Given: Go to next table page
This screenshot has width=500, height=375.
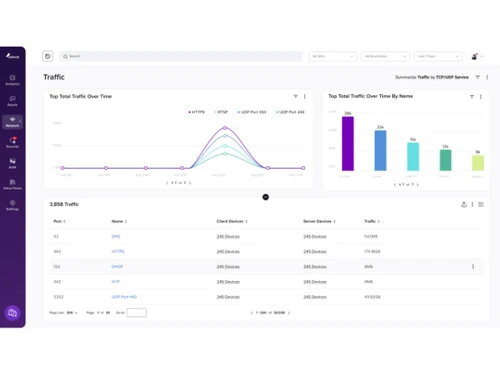Looking at the screenshot, I should click(289, 313).
